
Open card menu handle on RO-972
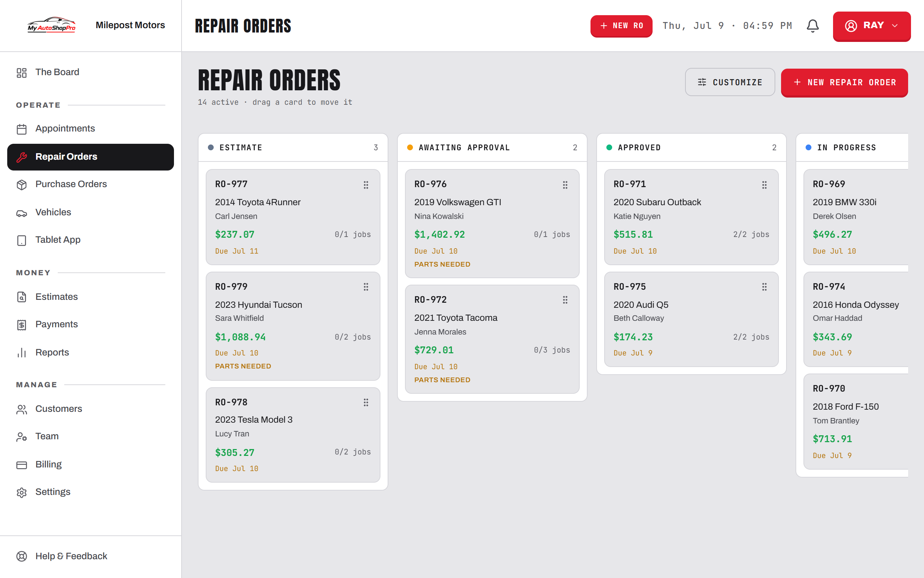pyautogui.click(x=565, y=300)
